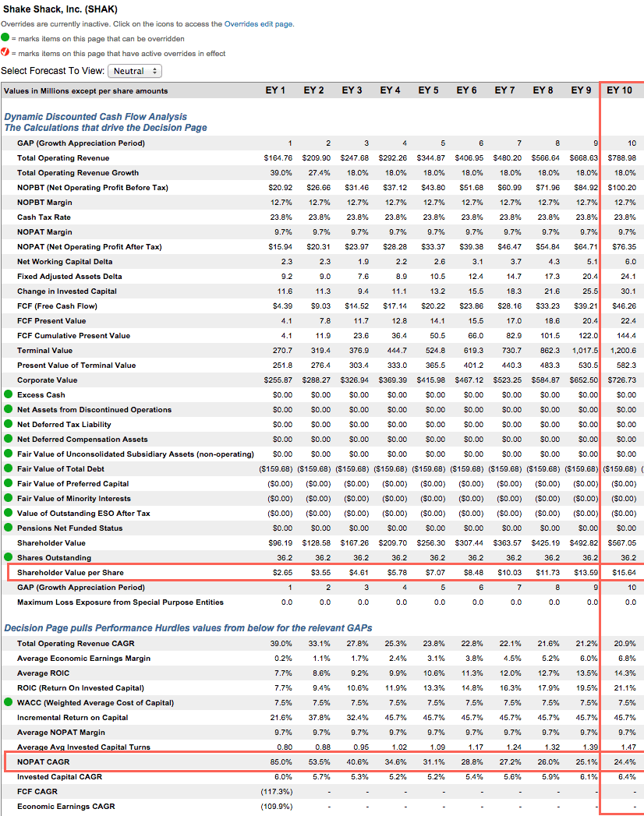Click Present Value of Terminal Value 582.3
This screenshot has width=644, height=816.
pyautogui.click(x=626, y=366)
